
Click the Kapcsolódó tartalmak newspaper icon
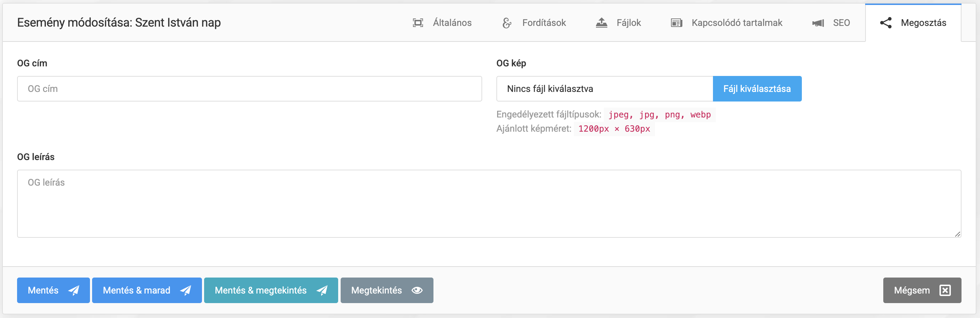click(676, 23)
